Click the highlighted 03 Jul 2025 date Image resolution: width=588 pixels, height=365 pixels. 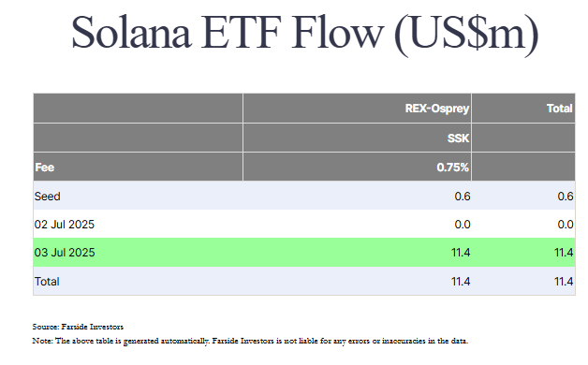coord(65,252)
